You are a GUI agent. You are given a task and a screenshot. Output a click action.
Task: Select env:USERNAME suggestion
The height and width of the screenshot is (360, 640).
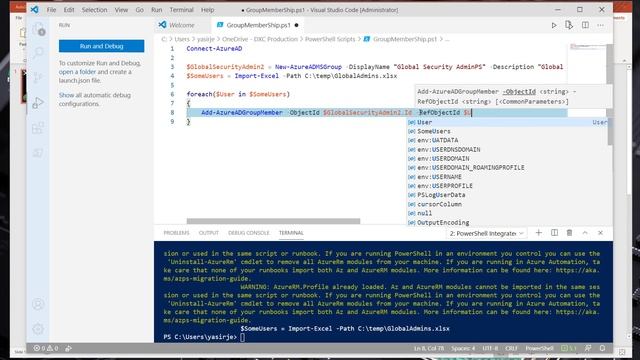pyautogui.click(x=507, y=177)
